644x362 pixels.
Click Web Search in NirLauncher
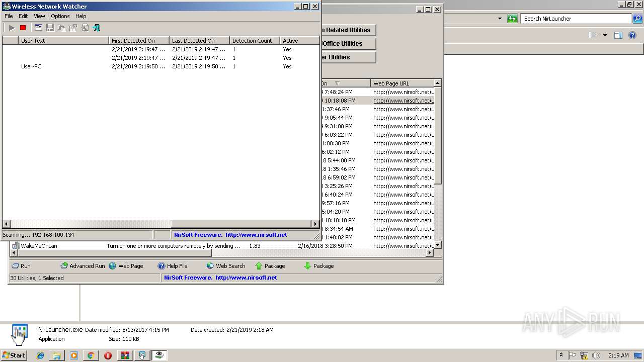(x=226, y=266)
